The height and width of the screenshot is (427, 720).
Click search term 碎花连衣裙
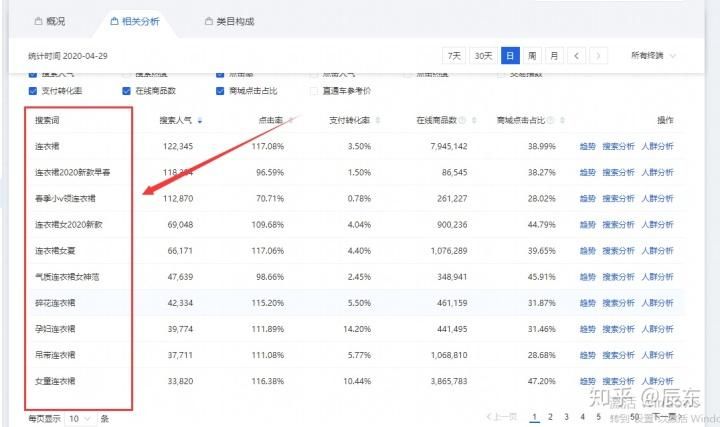pos(55,303)
